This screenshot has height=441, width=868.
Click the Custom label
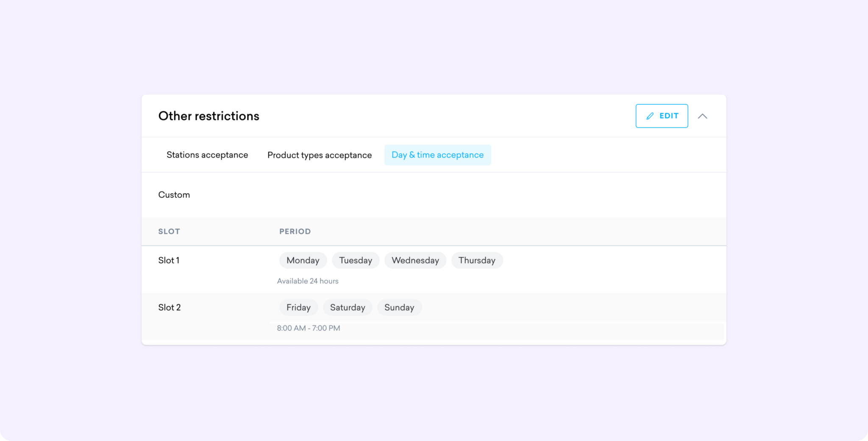tap(174, 195)
